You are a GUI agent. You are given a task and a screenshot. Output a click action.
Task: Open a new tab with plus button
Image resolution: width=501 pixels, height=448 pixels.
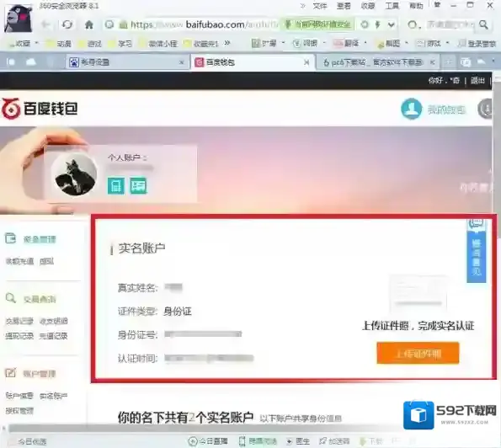(449, 62)
